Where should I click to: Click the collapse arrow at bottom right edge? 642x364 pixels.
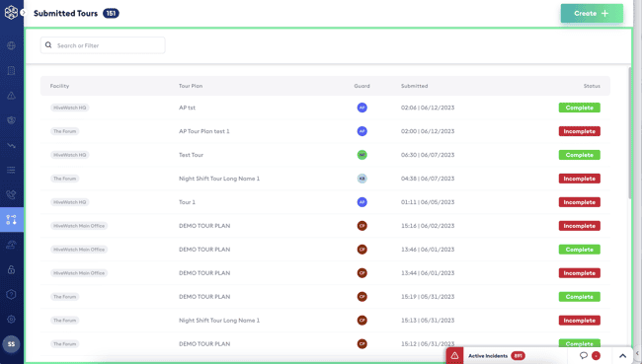pos(637,353)
